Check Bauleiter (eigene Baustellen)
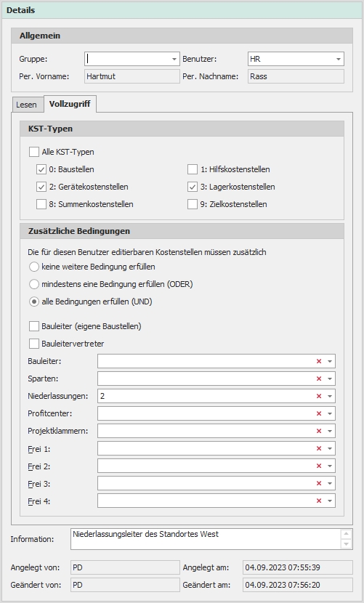 tap(34, 326)
